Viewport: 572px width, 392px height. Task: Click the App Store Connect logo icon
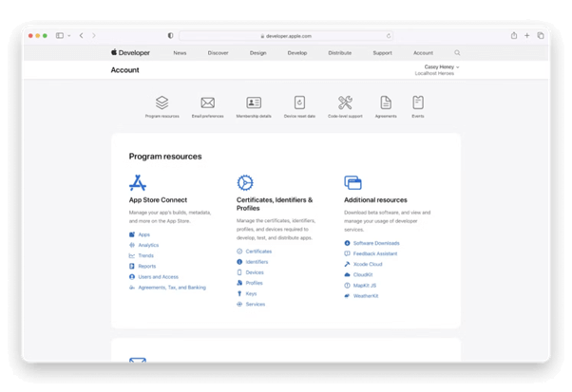(x=138, y=182)
